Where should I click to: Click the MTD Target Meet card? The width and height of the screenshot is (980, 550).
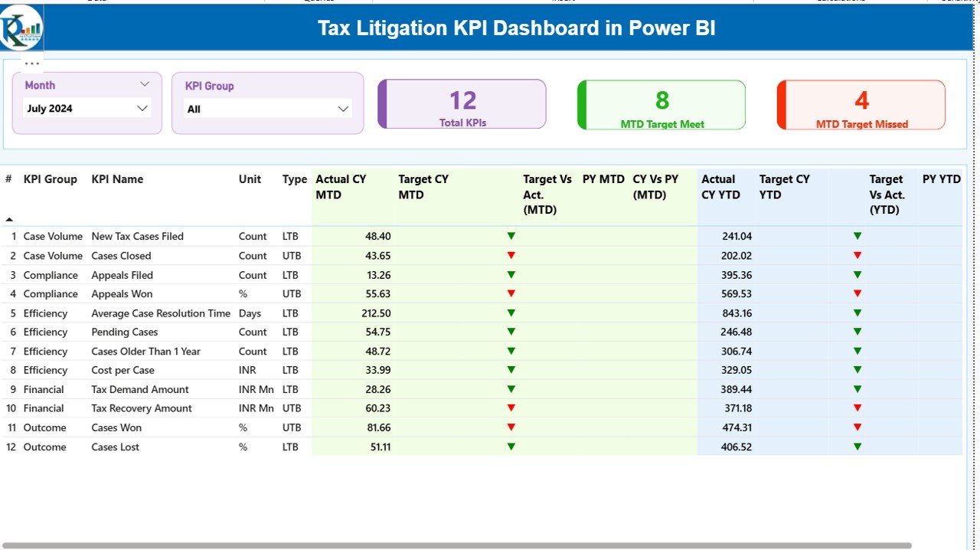tap(661, 103)
